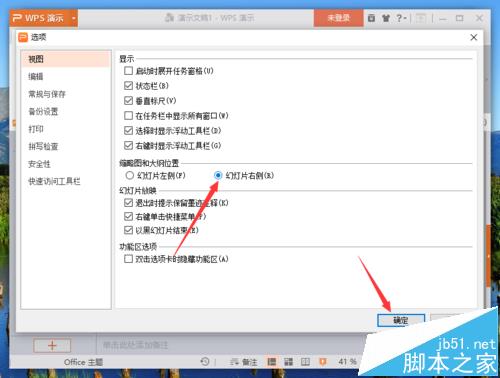This screenshot has width=500, height=378.
Task: Expand the help menu dropdown arrow
Action: click(405, 18)
